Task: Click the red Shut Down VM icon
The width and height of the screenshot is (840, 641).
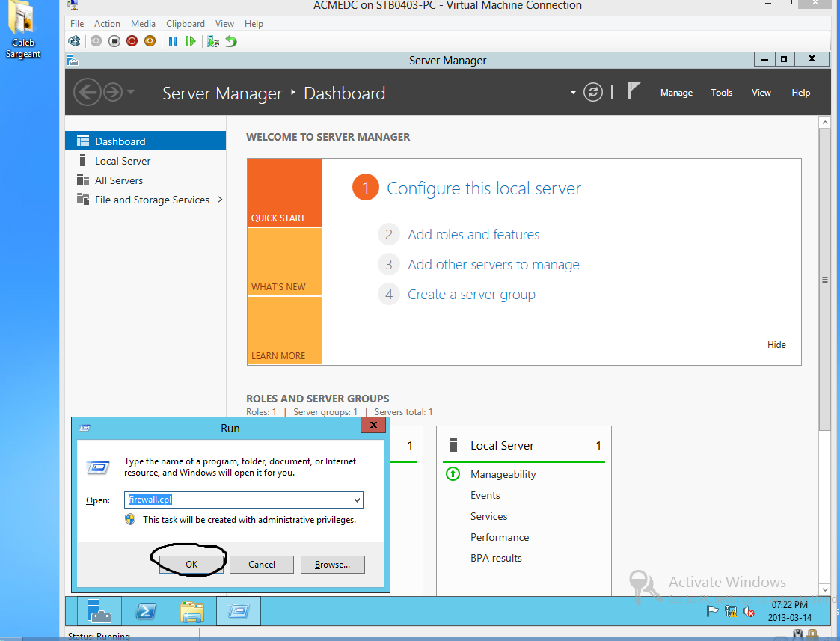Action: coord(132,41)
